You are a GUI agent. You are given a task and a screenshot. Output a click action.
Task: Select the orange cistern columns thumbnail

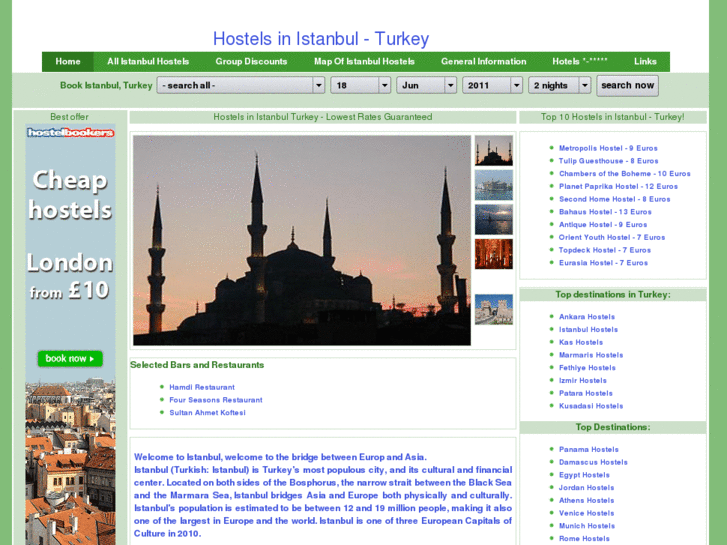pyautogui.click(x=494, y=254)
